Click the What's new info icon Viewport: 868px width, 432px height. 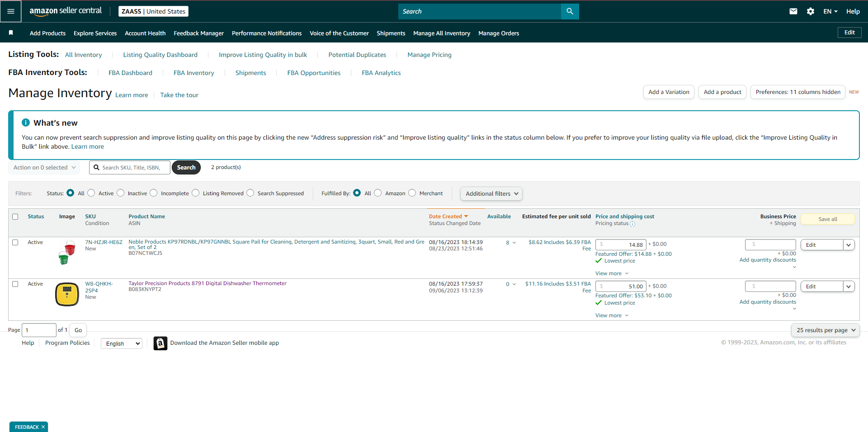pyautogui.click(x=26, y=122)
